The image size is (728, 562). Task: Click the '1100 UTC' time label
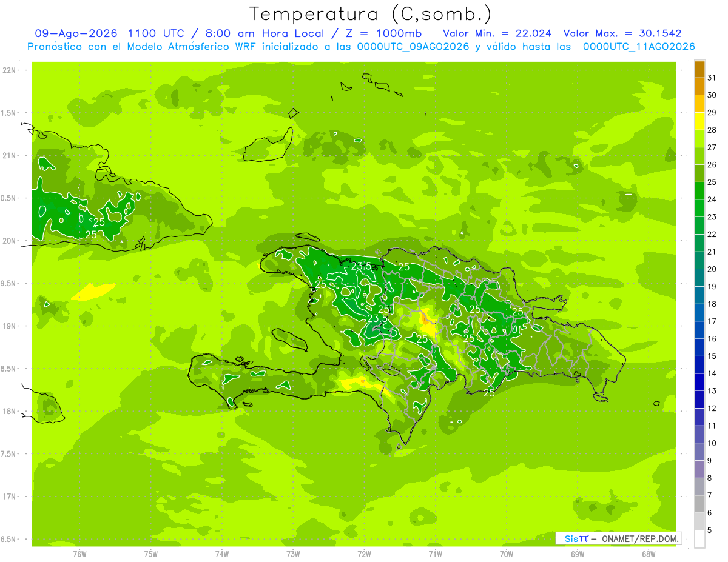coord(158,33)
